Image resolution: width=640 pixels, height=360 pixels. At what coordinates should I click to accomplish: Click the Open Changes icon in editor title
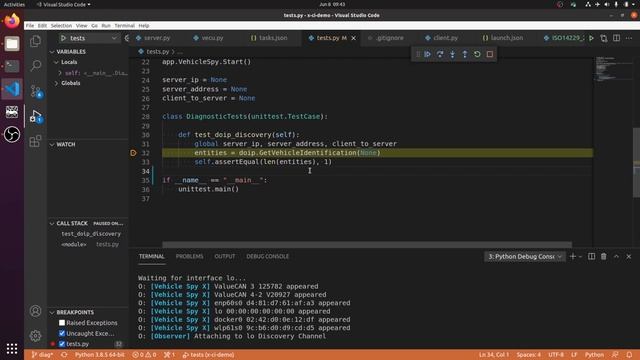point(604,38)
